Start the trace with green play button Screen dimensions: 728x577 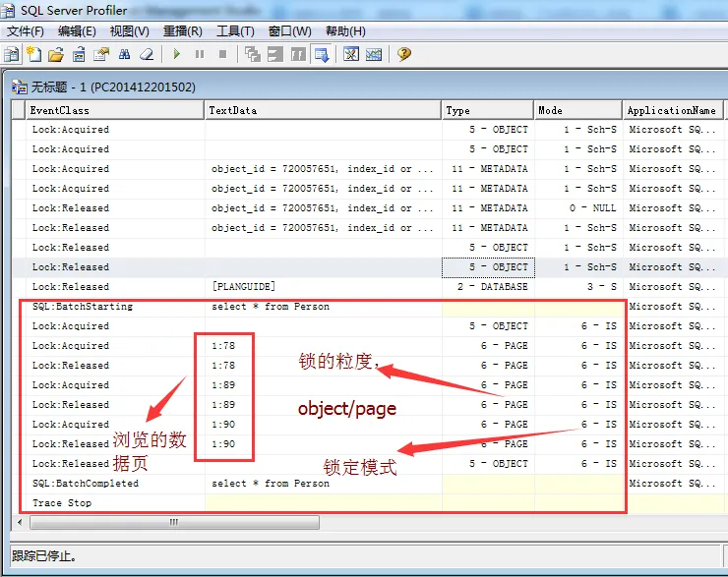point(176,54)
